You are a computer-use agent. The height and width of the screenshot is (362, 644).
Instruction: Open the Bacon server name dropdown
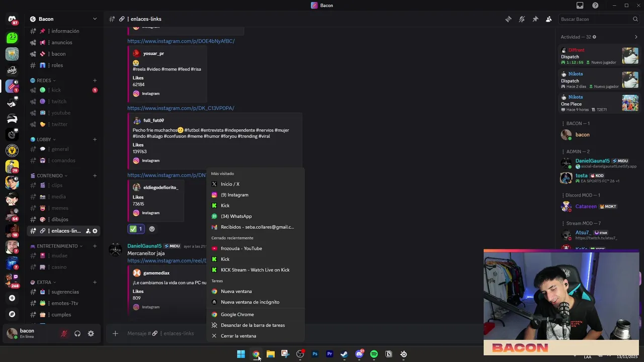coord(63,19)
